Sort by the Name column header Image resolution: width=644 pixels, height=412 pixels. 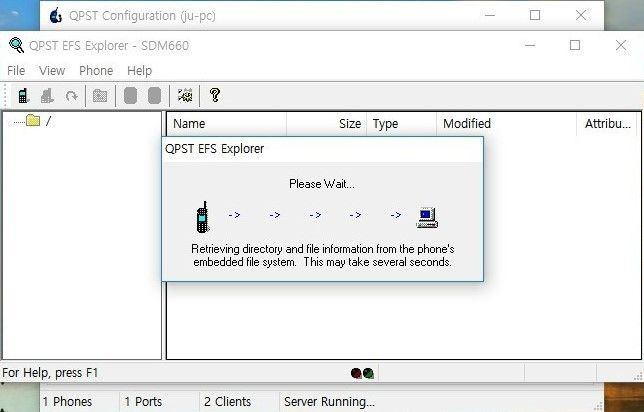226,124
